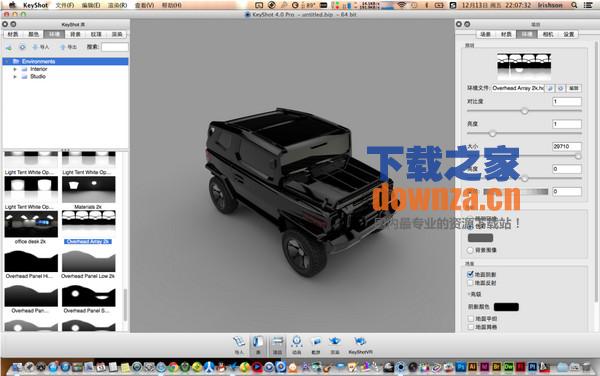
Task: Open Photoshop from the Dock
Action: 461,367
